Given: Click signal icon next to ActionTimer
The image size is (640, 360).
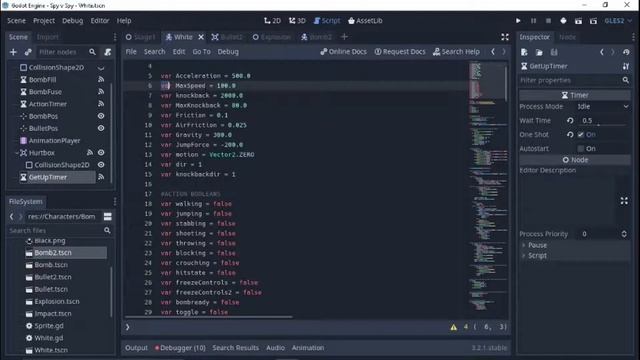Looking at the screenshot, I should tap(101, 104).
